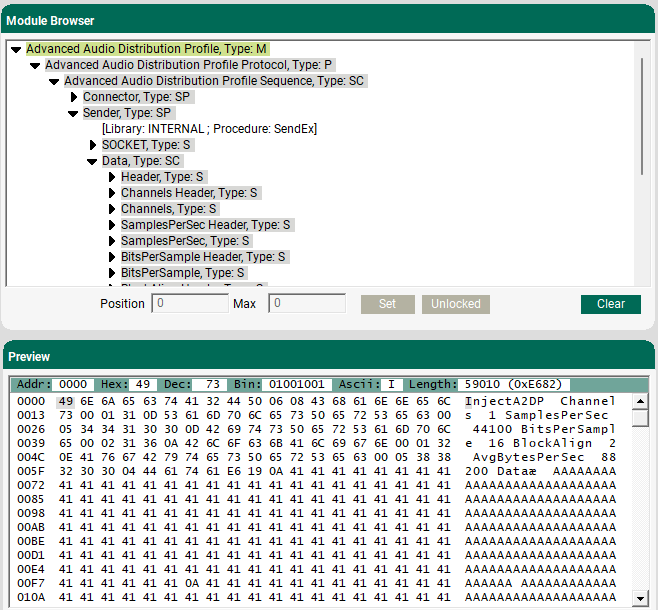Screen dimensions: 658x610
Task: Collapse the Sender, Type: SP node
Action: [x=73, y=113]
